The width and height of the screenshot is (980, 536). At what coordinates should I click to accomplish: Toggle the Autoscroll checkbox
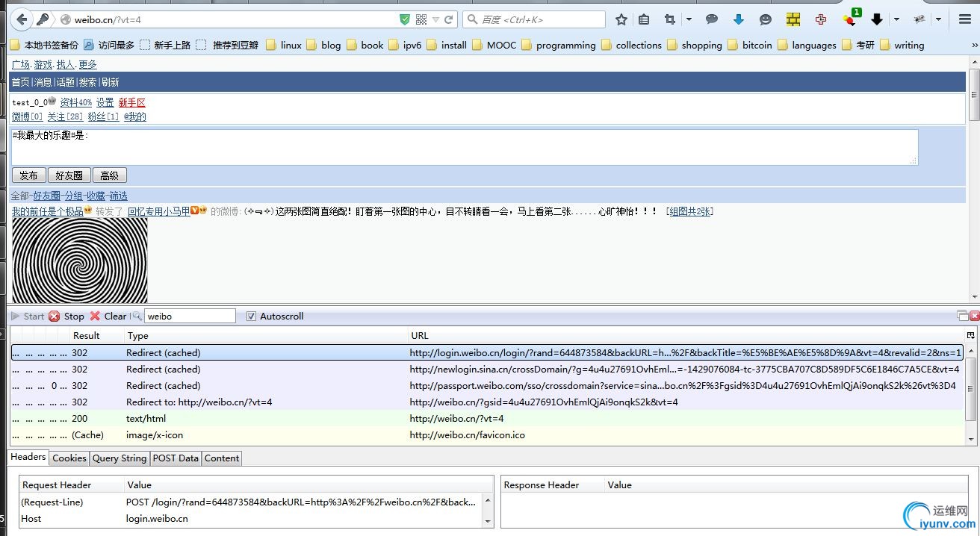(251, 317)
